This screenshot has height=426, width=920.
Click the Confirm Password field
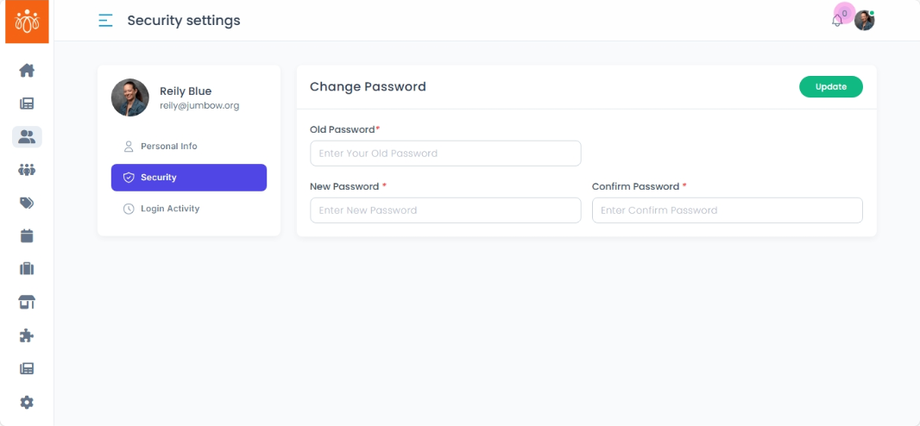[x=727, y=210]
